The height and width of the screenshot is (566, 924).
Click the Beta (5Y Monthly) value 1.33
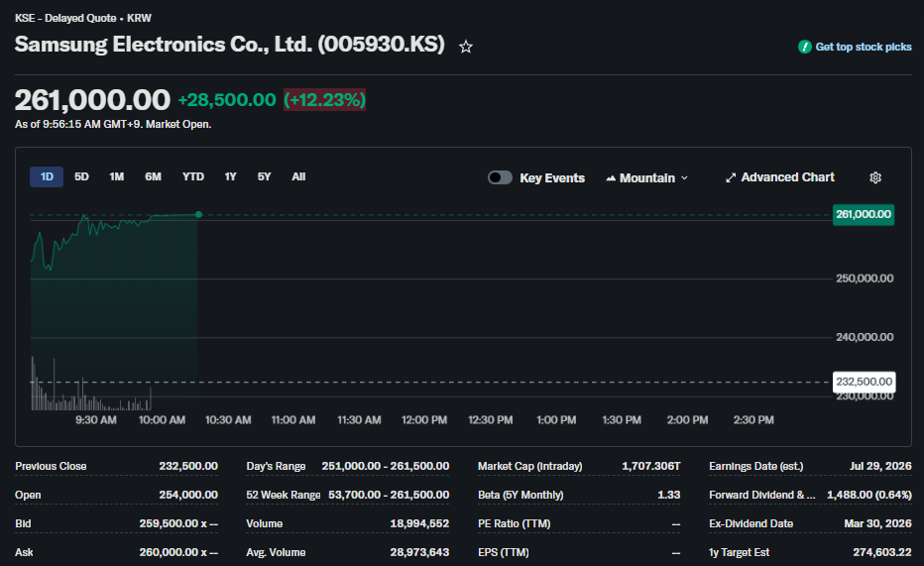(669, 495)
